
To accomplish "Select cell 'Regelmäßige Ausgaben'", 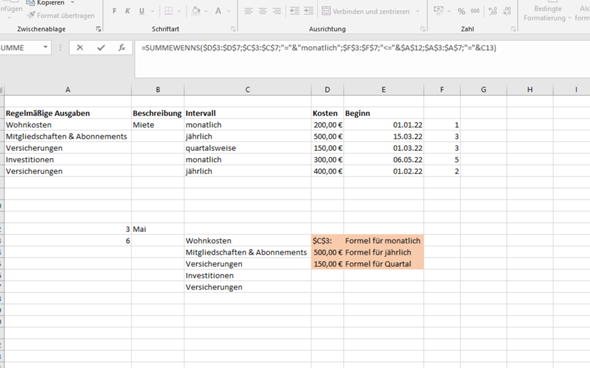I will [68, 113].
